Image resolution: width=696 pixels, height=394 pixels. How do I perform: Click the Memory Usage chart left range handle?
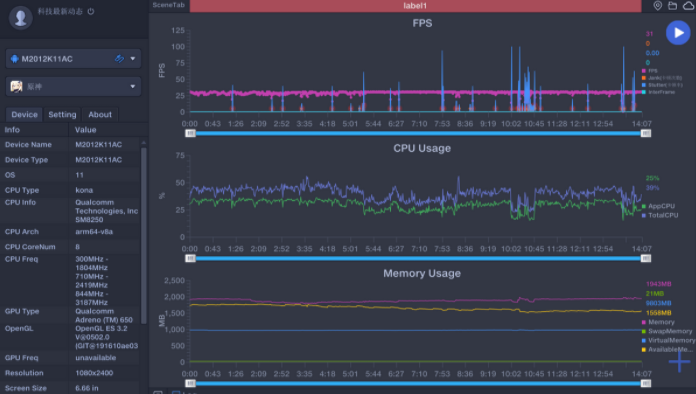coord(190,383)
